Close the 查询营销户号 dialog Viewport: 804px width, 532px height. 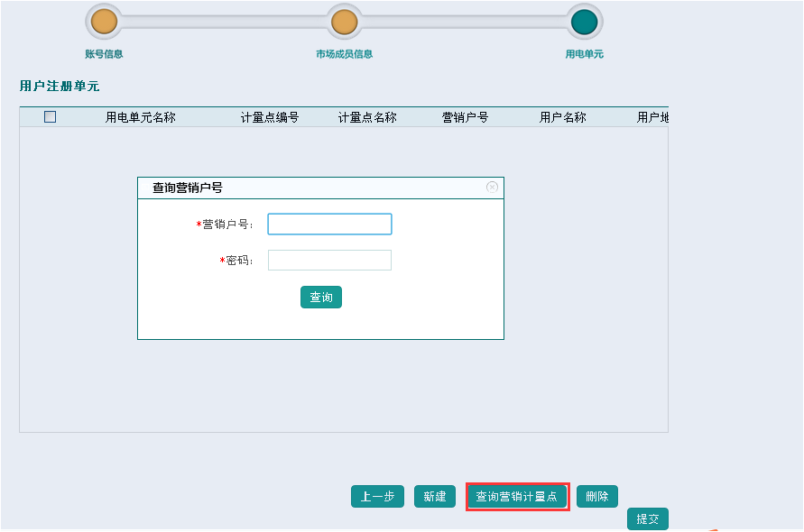tap(492, 187)
